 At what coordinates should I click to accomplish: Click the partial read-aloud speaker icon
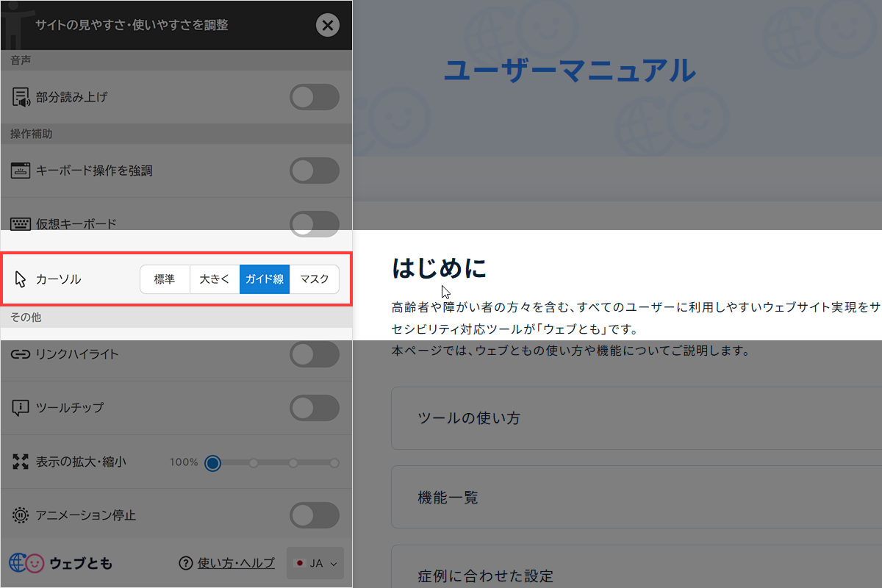click(x=21, y=97)
